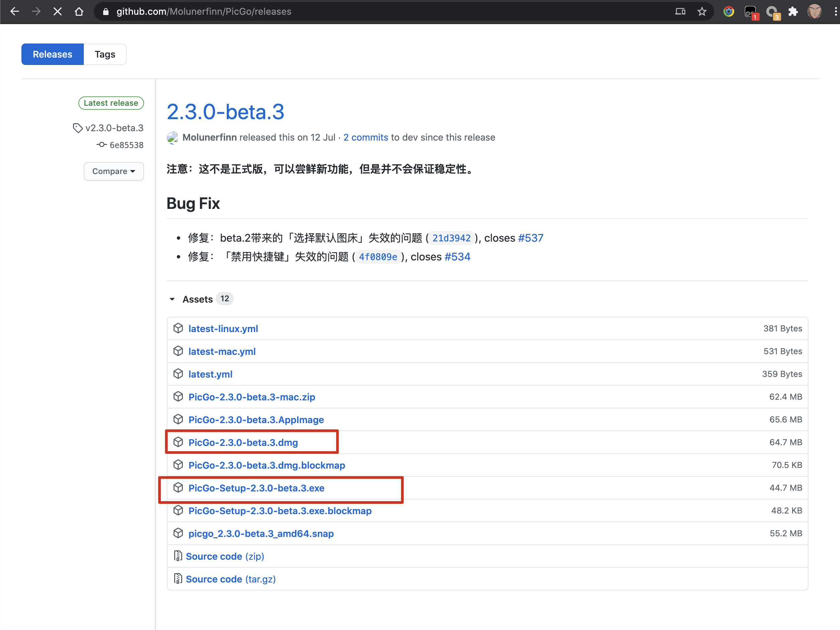The width and height of the screenshot is (840, 630).
Task: Click the Chrome profile avatar
Action: tap(814, 11)
